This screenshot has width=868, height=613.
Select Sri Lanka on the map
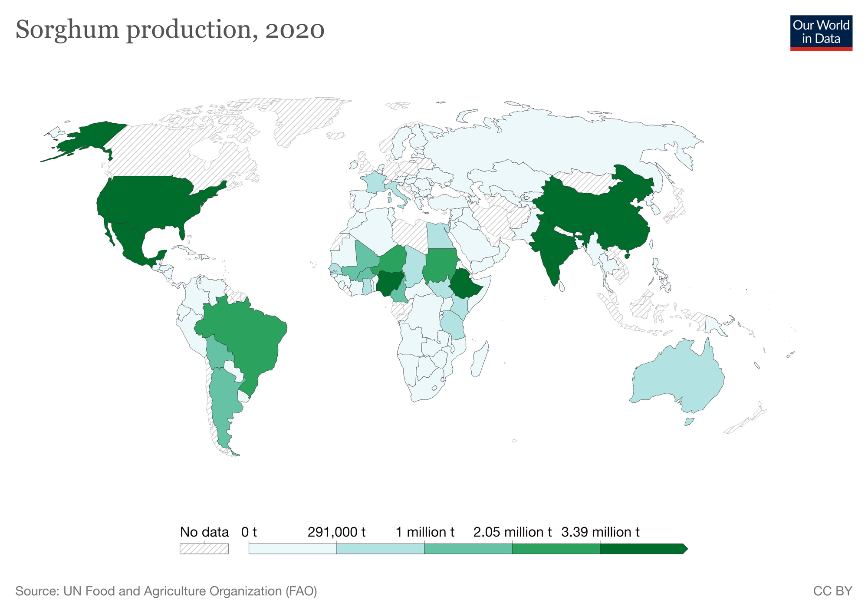561,286
